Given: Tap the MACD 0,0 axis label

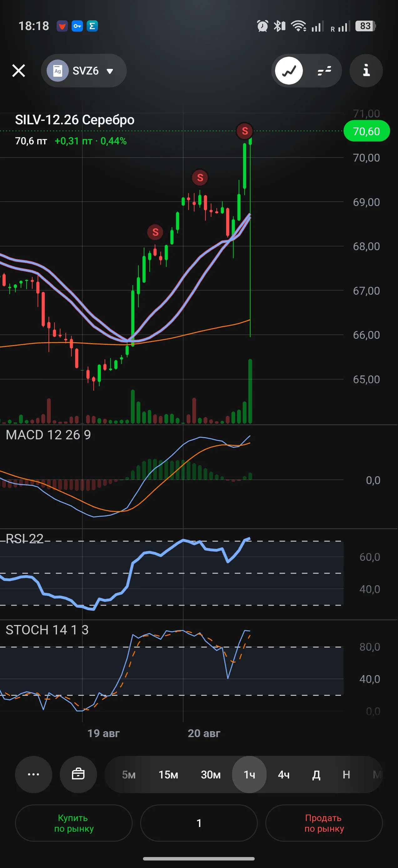Looking at the screenshot, I should [373, 480].
